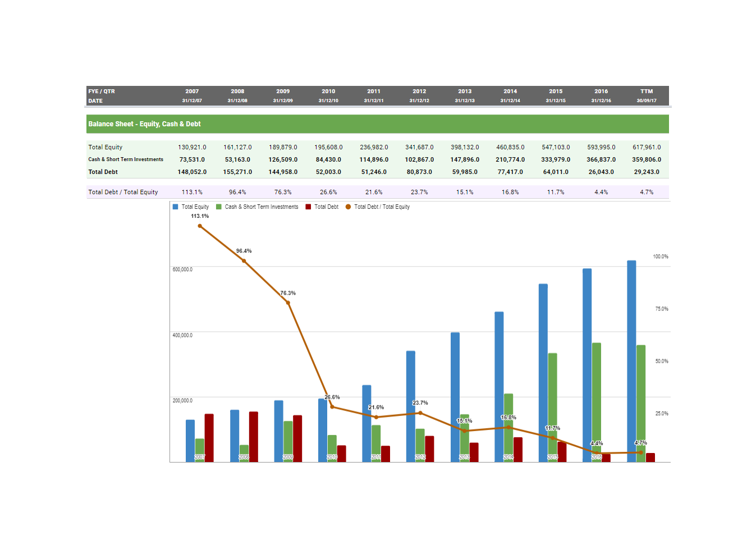Click the Total Debt value 155,271.0

[x=237, y=172]
